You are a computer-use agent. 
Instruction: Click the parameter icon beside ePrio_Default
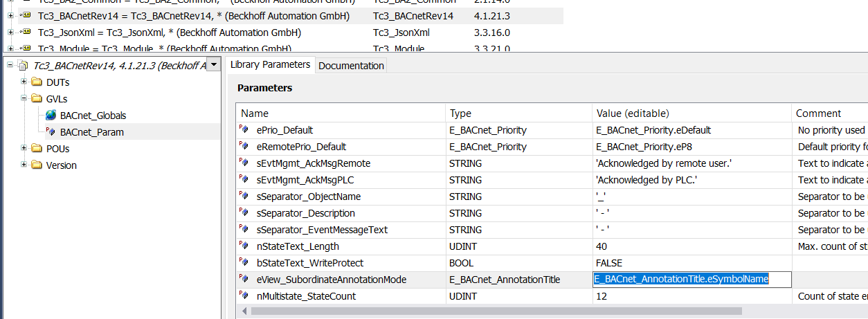244,130
